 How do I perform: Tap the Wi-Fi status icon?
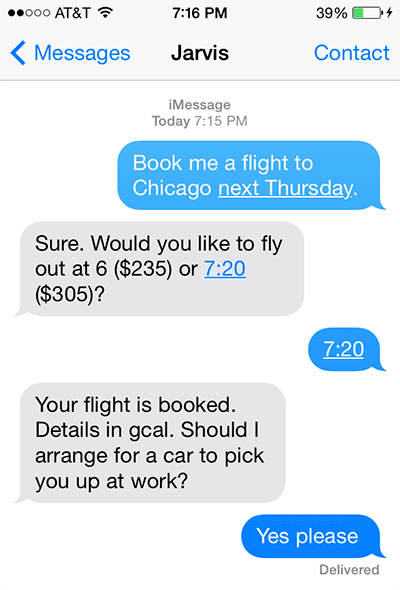click(106, 13)
